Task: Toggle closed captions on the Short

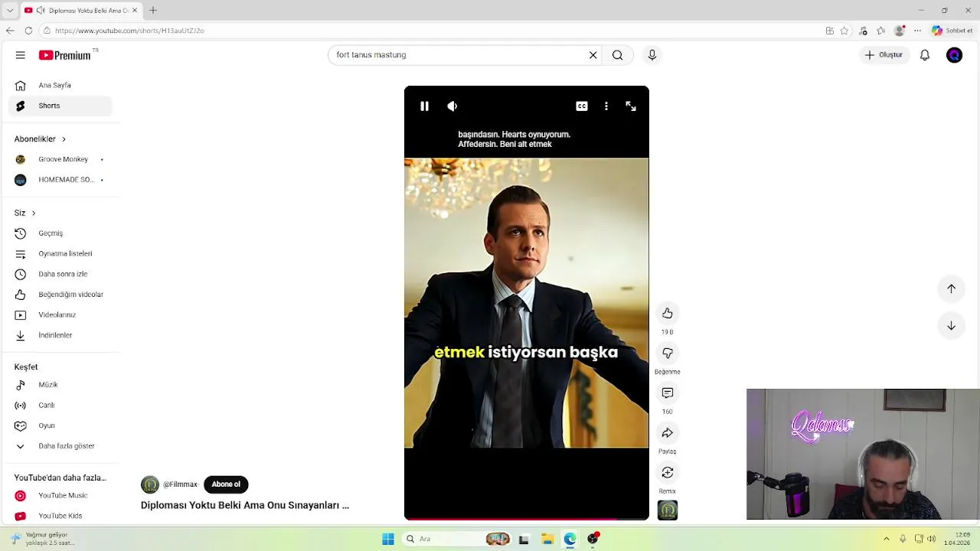Action: click(582, 106)
